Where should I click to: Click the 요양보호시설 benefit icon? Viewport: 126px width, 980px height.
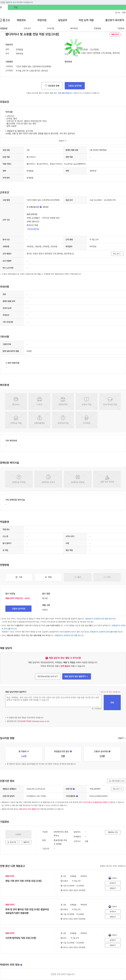point(63,420)
